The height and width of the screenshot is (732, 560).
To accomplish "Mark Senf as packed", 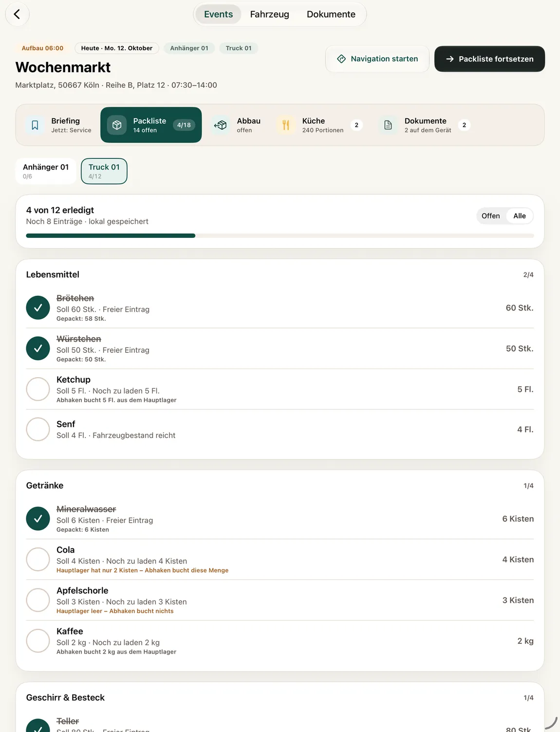I will tap(38, 429).
